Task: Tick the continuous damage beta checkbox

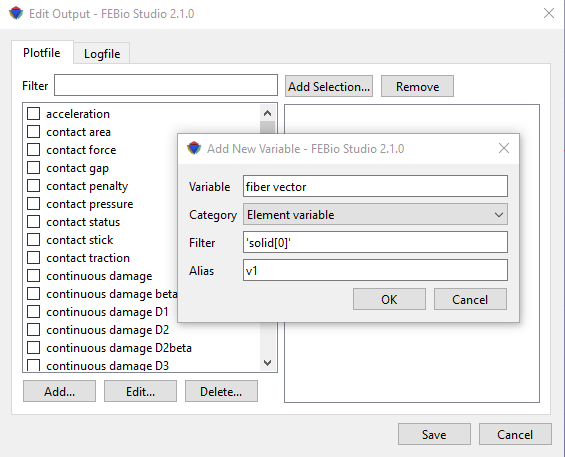Action: coord(34,294)
